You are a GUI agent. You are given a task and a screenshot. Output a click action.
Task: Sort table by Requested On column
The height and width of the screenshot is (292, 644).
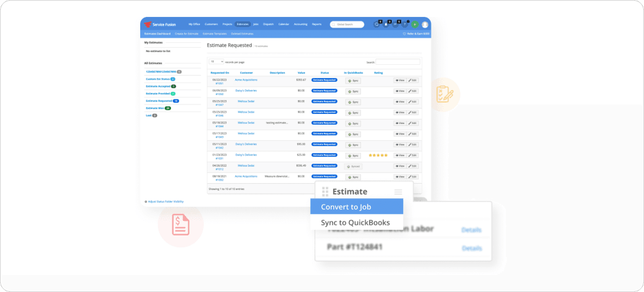(219, 73)
